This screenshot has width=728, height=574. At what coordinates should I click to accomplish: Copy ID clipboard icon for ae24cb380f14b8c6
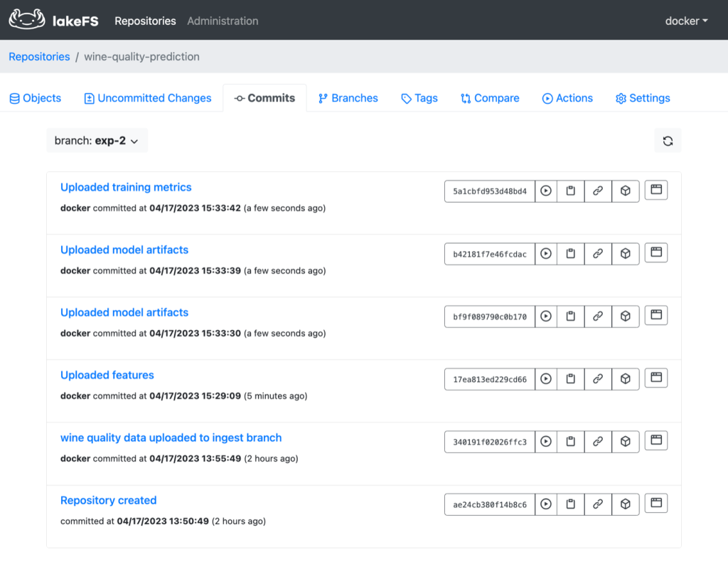pos(571,504)
